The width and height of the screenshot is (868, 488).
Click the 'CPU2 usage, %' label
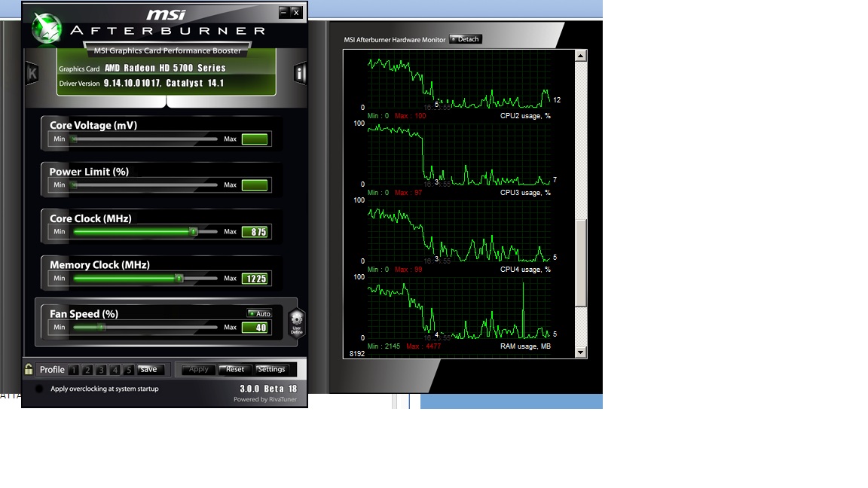coord(525,116)
